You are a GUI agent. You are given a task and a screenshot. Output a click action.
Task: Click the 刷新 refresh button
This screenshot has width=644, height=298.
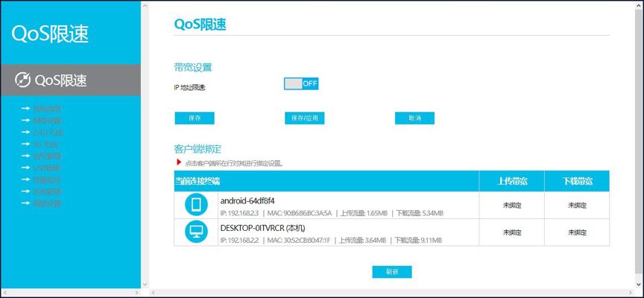click(391, 272)
